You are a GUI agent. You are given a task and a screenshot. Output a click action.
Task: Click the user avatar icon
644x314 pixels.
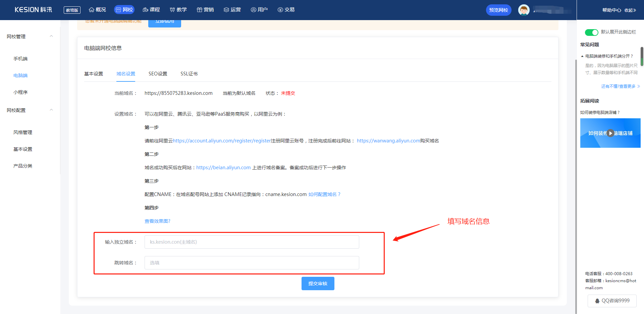[x=524, y=10]
